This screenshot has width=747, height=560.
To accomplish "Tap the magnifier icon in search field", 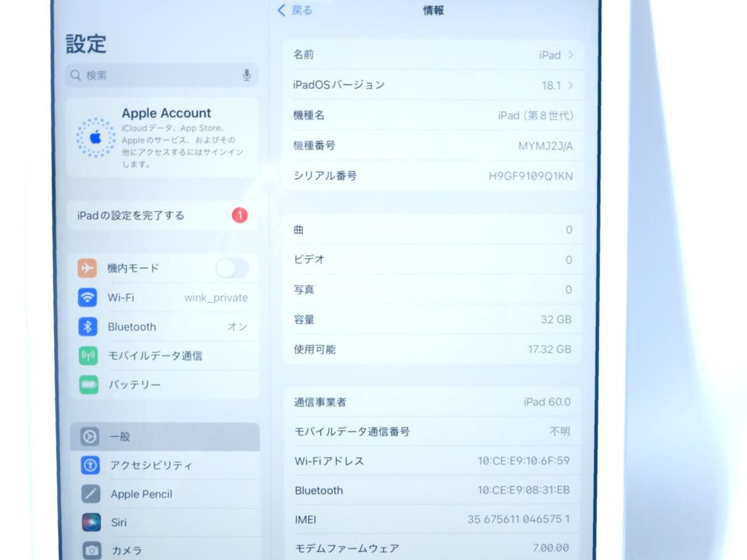I will coord(76,75).
